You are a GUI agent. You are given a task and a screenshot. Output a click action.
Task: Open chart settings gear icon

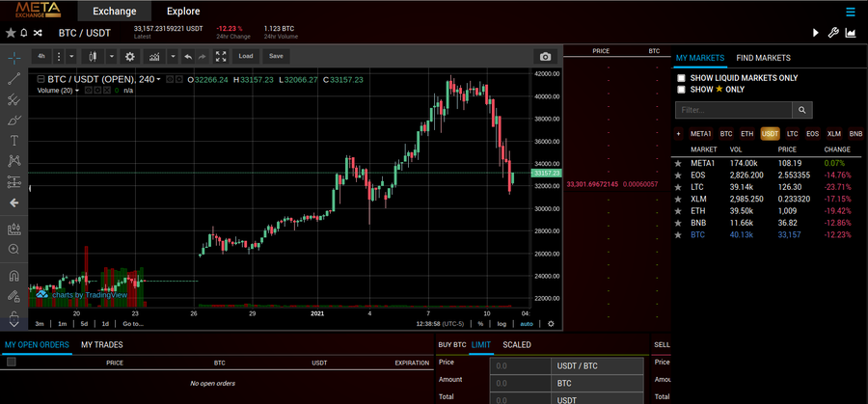tap(130, 57)
